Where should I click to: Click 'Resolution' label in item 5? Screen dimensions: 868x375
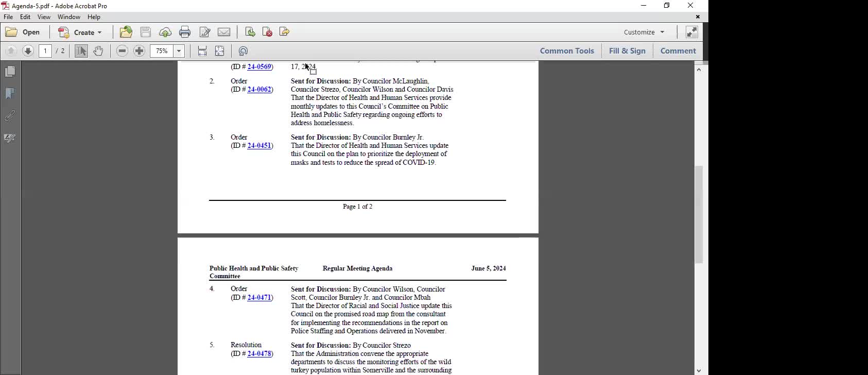[x=246, y=345]
